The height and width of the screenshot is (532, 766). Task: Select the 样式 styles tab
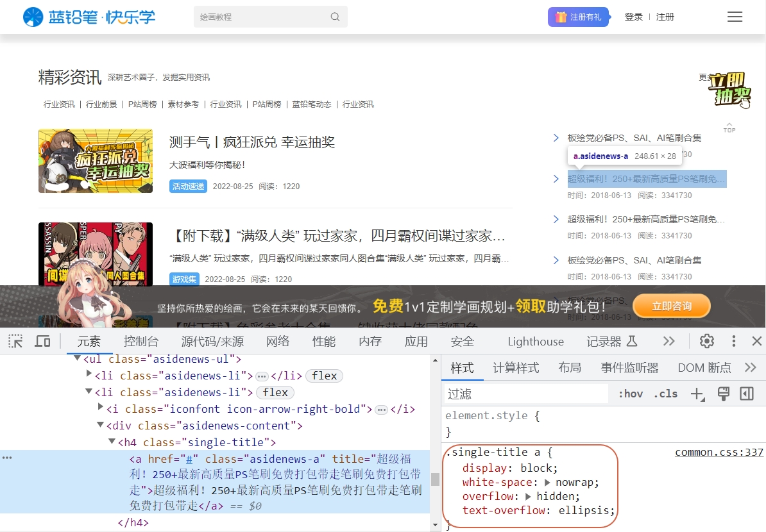pos(462,367)
